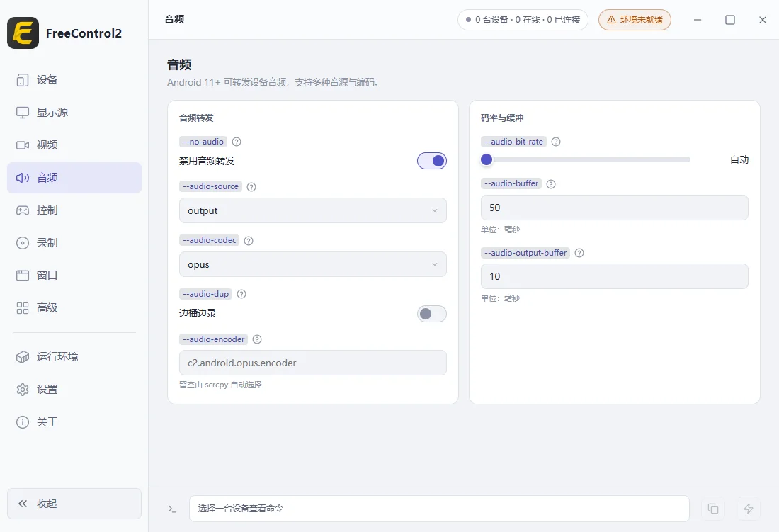Click the device status pill 0 台设备
The height and width of the screenshot is (532, 779).
[x=523, y=20]
